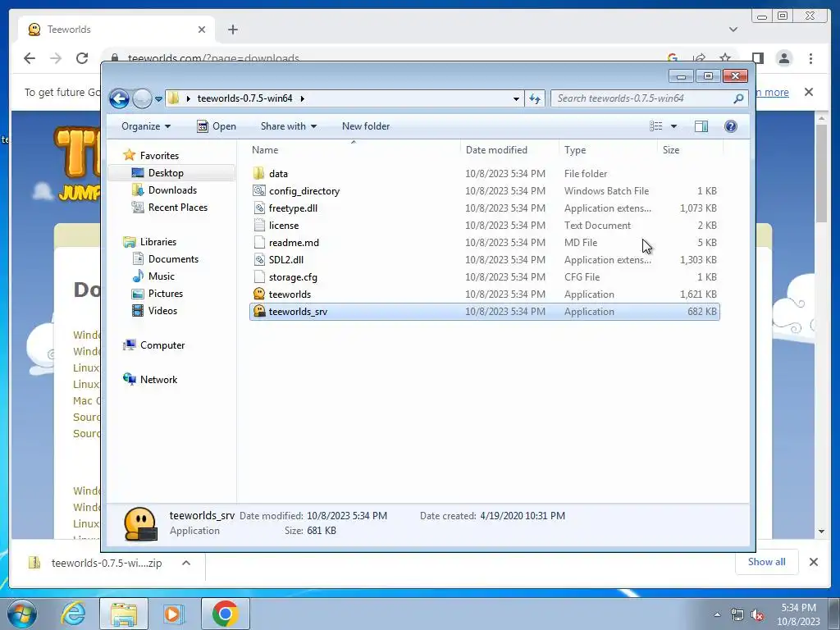Open Windows Media Player from taskbar
840x630 pixels.
tap(174, 614)
